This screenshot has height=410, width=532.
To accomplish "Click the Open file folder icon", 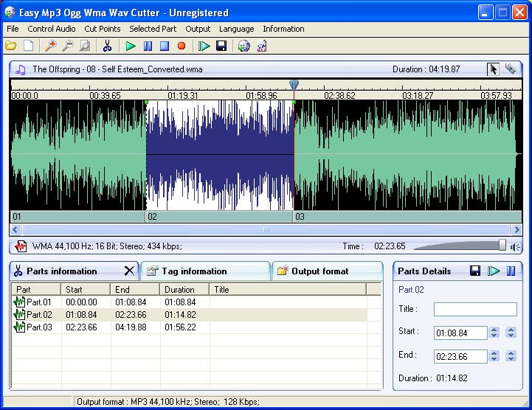I will tap(11, 46).
